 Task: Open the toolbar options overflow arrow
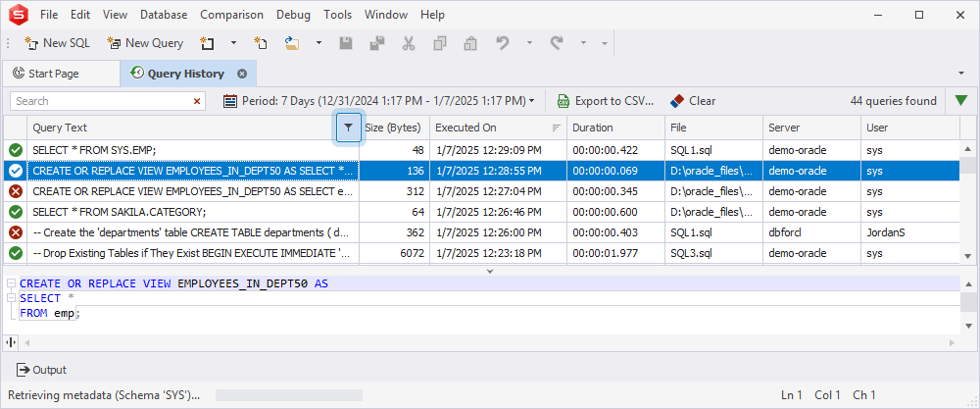tap(605, 43)
